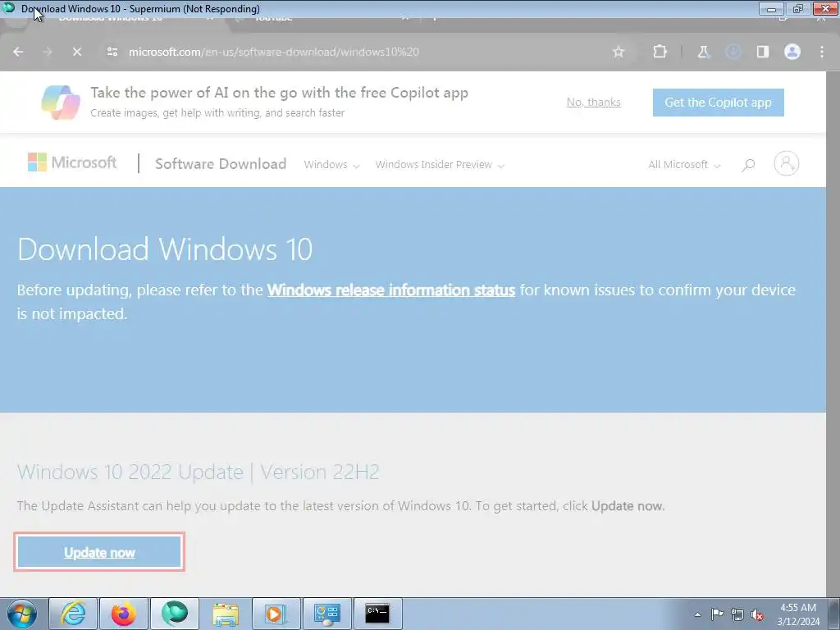Open Windows Media Player taskbar icon
The width and height of the screenshot is (840, 630).
pyautogui.click(x=276, y=614)
